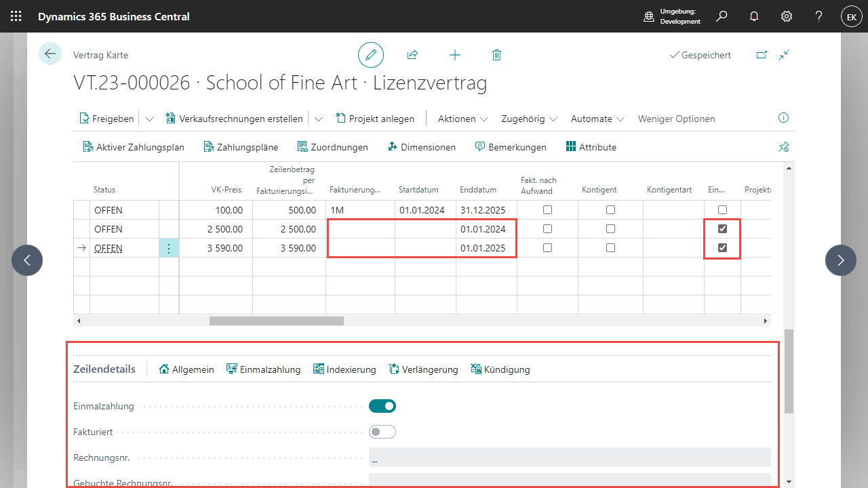Open the app launcher waffle menu
Viewport: 868px width, 488px height.
16,16
